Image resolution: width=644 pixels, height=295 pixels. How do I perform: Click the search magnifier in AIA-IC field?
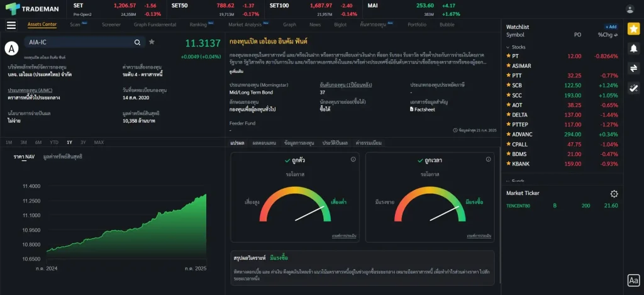pos(137,42)
